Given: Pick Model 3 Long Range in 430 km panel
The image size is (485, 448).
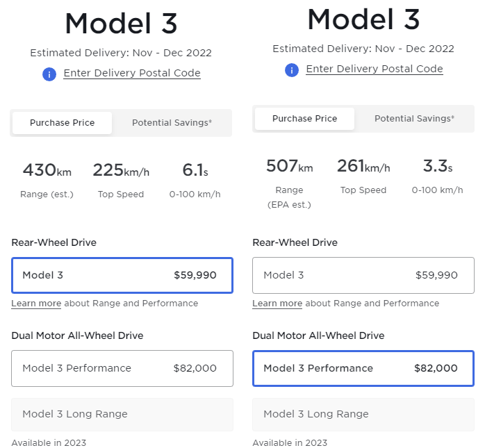Looking at the screenshot, I should click(122, 415).
